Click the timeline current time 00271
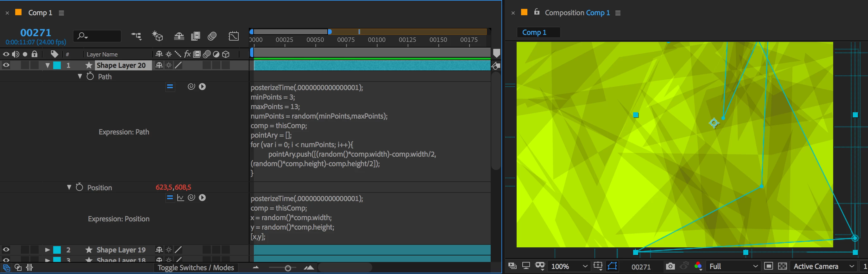Viewport: 868px width, 274px height. point(36,33)
